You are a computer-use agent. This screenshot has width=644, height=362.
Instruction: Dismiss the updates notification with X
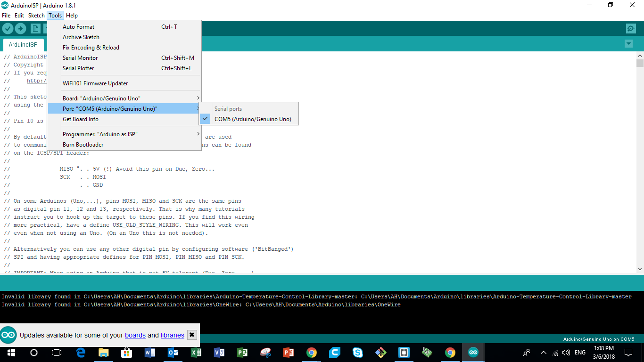coord(192,335)
